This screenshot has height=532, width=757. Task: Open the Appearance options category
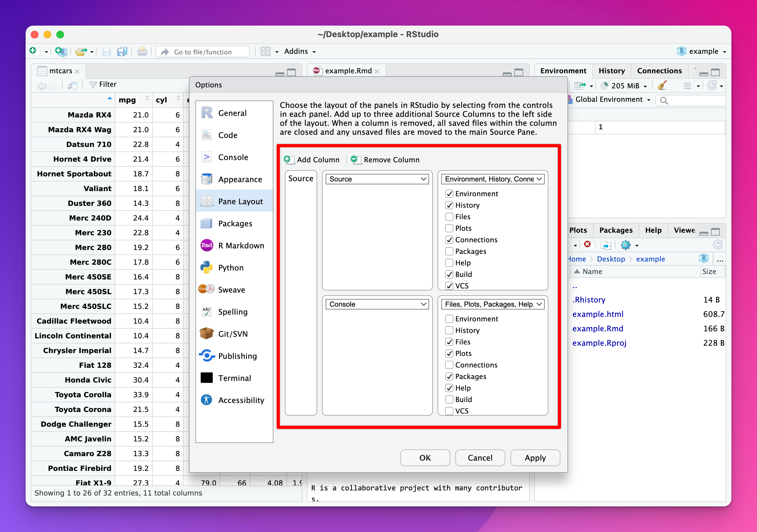pos(234,179)
